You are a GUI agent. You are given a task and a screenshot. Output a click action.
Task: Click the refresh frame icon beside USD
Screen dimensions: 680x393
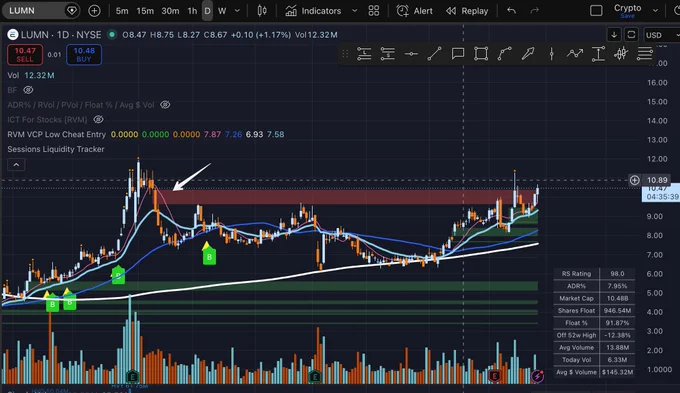point(631,35)
